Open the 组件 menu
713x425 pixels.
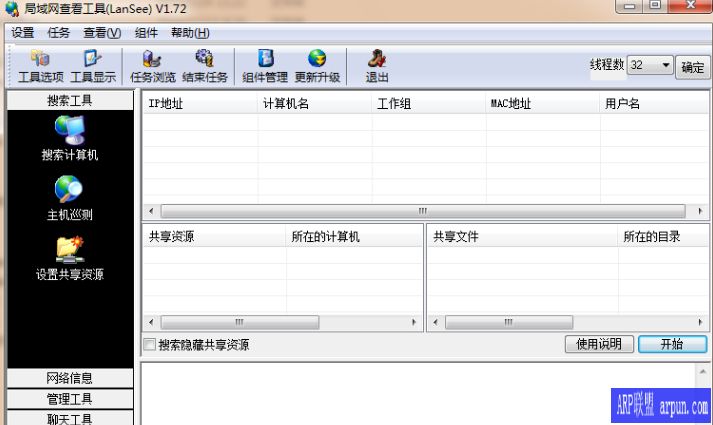(146, 33)
